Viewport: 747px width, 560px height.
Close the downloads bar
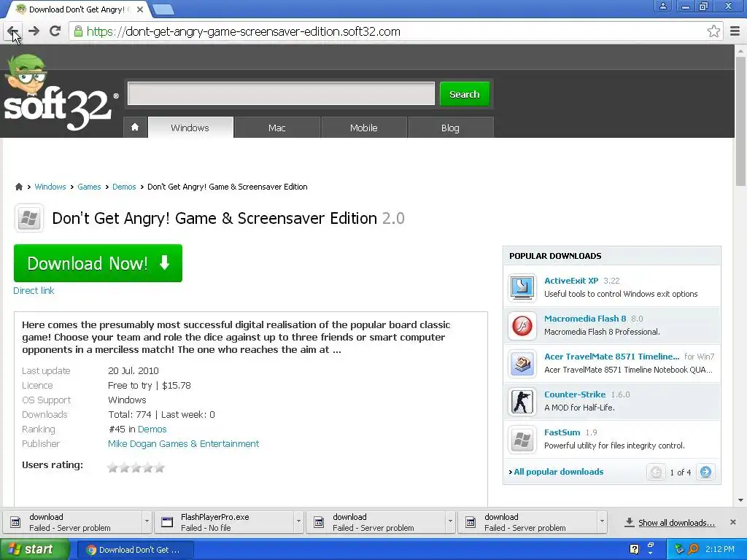pos(732,522)
